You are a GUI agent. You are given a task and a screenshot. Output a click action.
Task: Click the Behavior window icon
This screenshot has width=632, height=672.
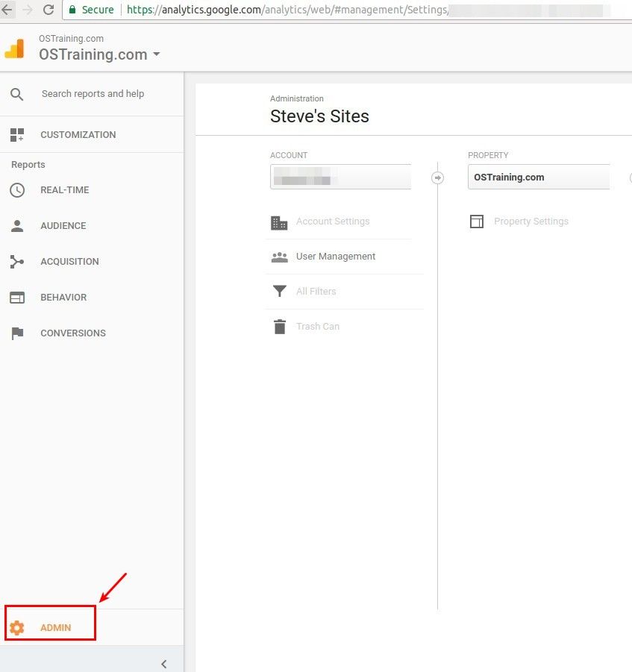[x=17, y=298]
